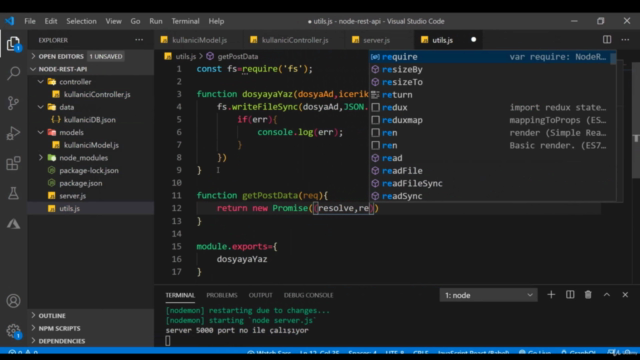Create a new terminal with plus icon
This screenshot has width=640, height=360.
click(x=551, y=295)
